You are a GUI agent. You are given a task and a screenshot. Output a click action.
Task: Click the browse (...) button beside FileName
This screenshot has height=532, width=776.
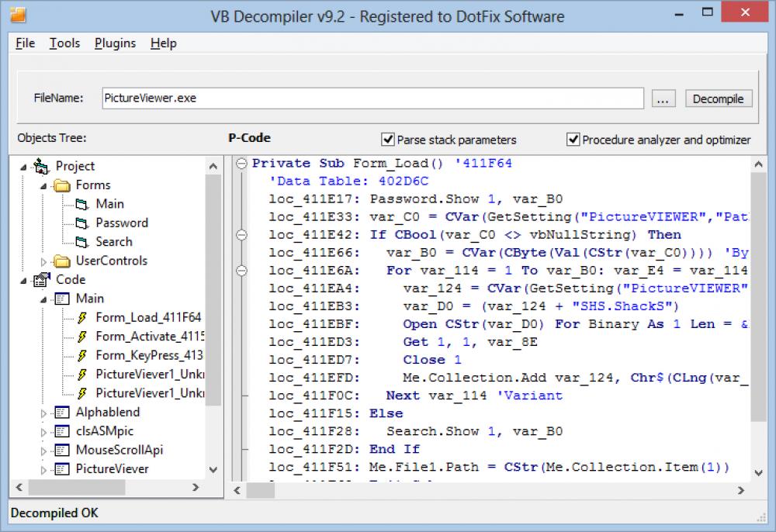pyautogui.click(x=664, y=98)
